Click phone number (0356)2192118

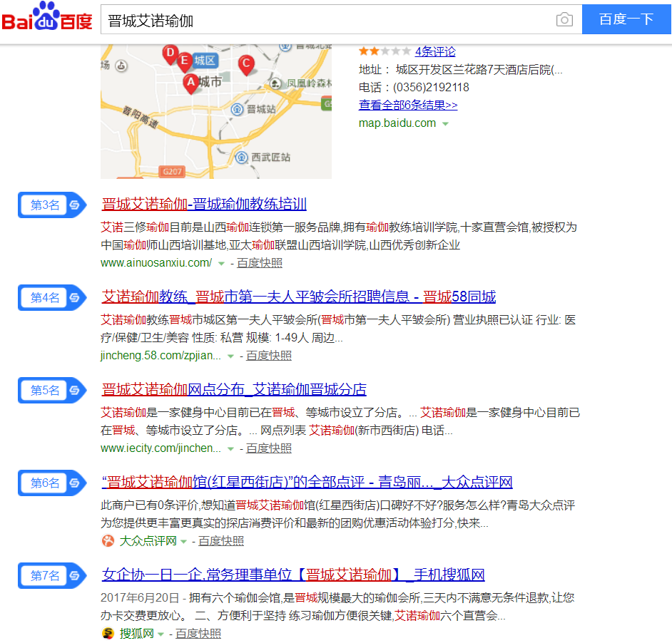[x=431, y=88]
